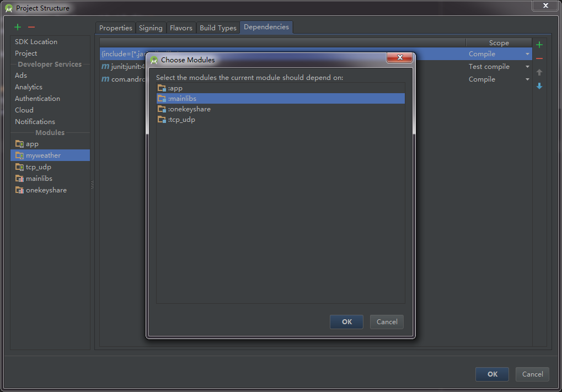Open Ads developer service
The image size is (562, 392).
pos(21,75)
